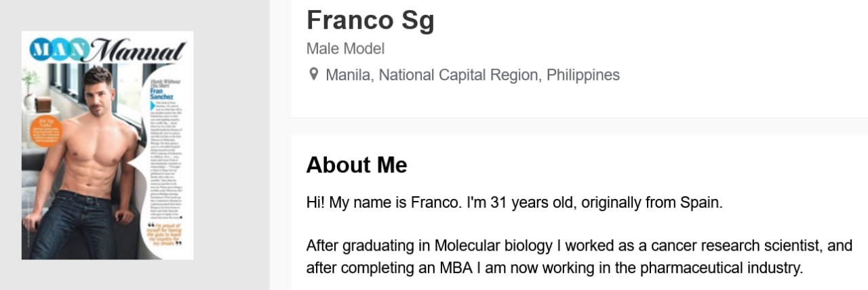Click the "Franco Sg" profile name
Screen dimensions: 868x290
(370, 20)
